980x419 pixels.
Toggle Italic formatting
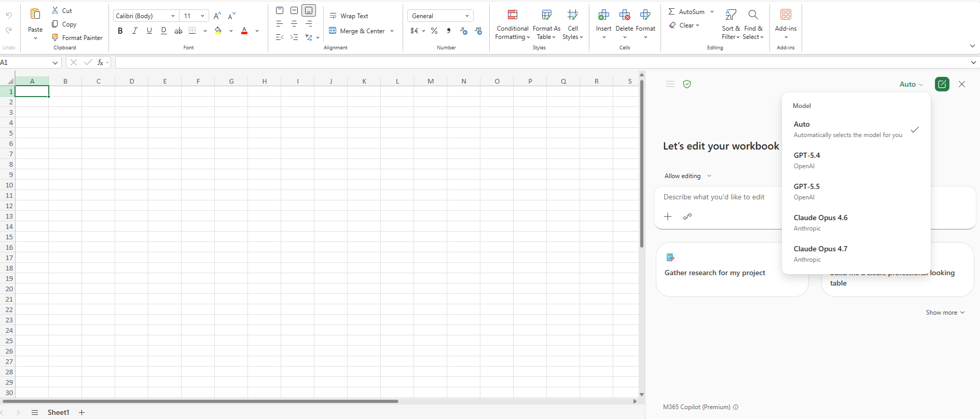pyautogui.click(x=135, y=31)
